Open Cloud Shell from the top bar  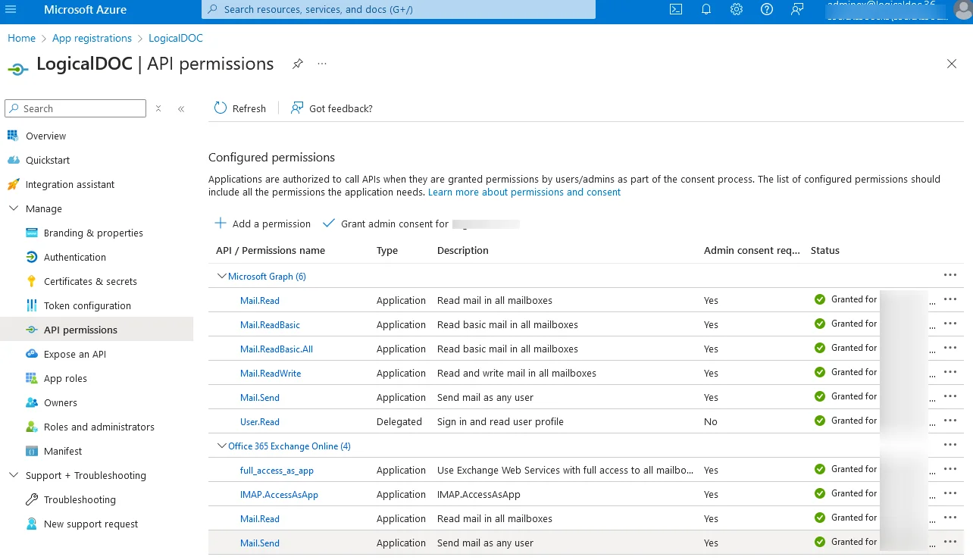(x=675, y=9)
